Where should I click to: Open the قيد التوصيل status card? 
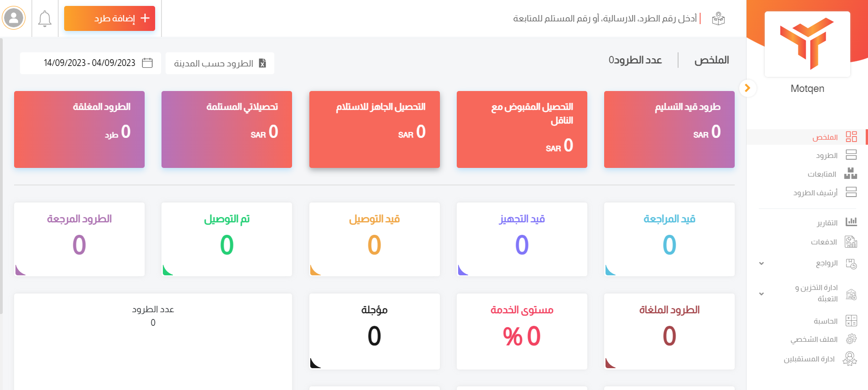click(374, 239)
